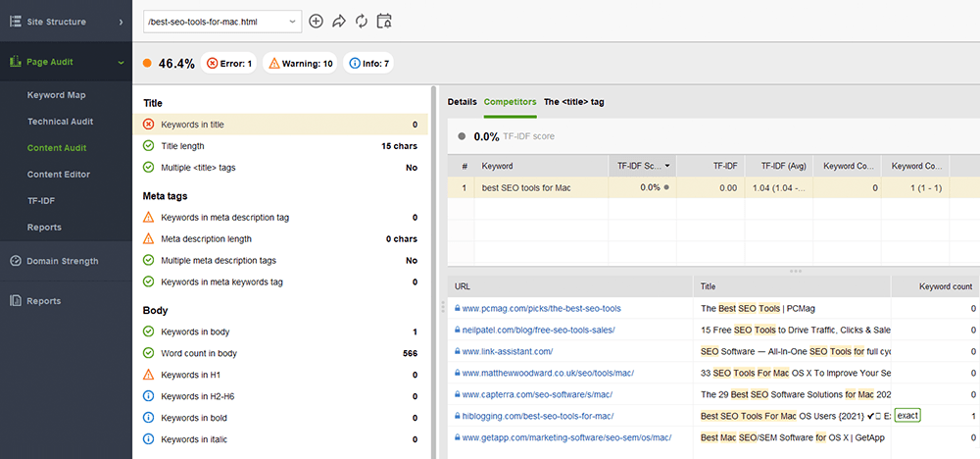Select the 'best SEO tools for Mac' keyword row

tap(713, 187)
